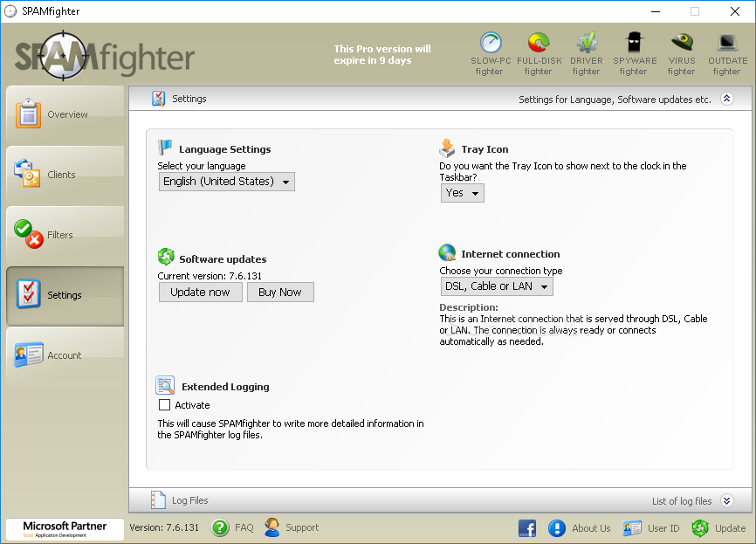Select the Settings sidebar tab

coord(65,295)
